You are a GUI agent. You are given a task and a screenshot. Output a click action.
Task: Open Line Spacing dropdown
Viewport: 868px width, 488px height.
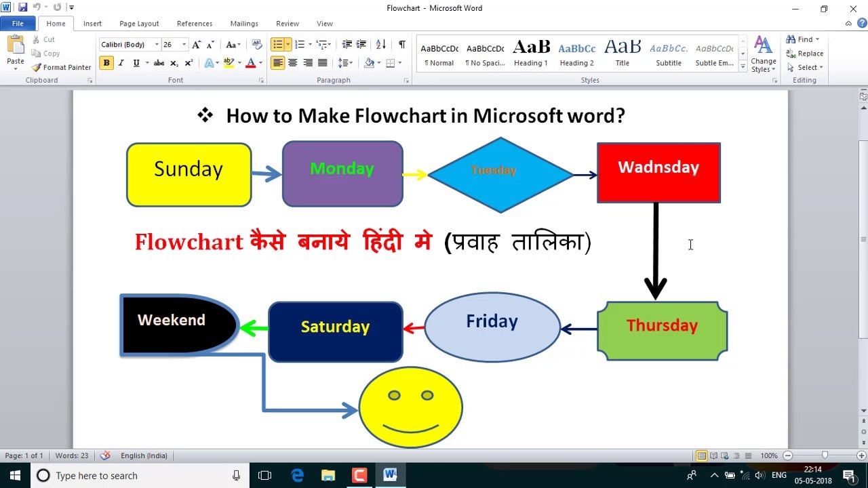(345, 63)
